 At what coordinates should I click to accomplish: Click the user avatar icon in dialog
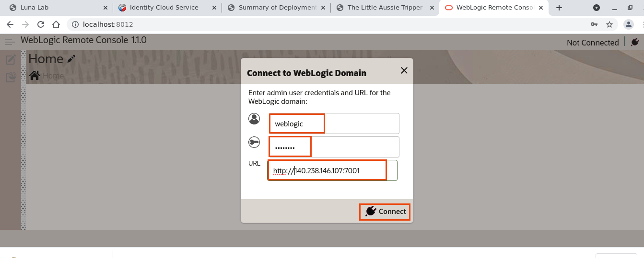pos(254,119)
